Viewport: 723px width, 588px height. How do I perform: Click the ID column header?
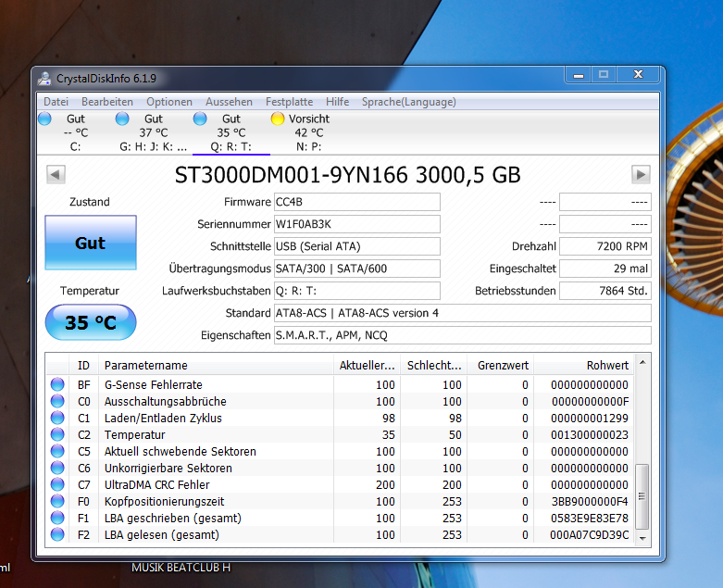(83, 365)
